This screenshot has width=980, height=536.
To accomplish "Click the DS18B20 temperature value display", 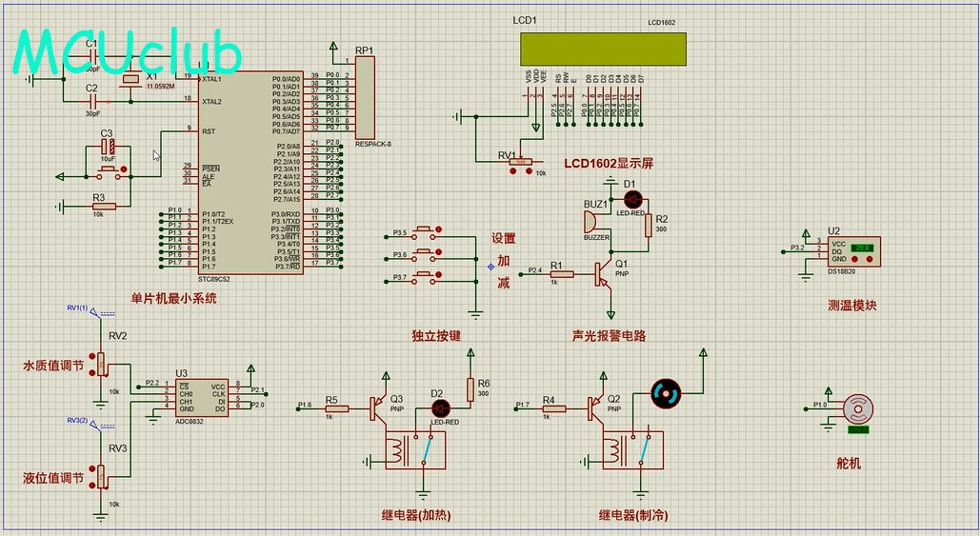I will [863, 248].
